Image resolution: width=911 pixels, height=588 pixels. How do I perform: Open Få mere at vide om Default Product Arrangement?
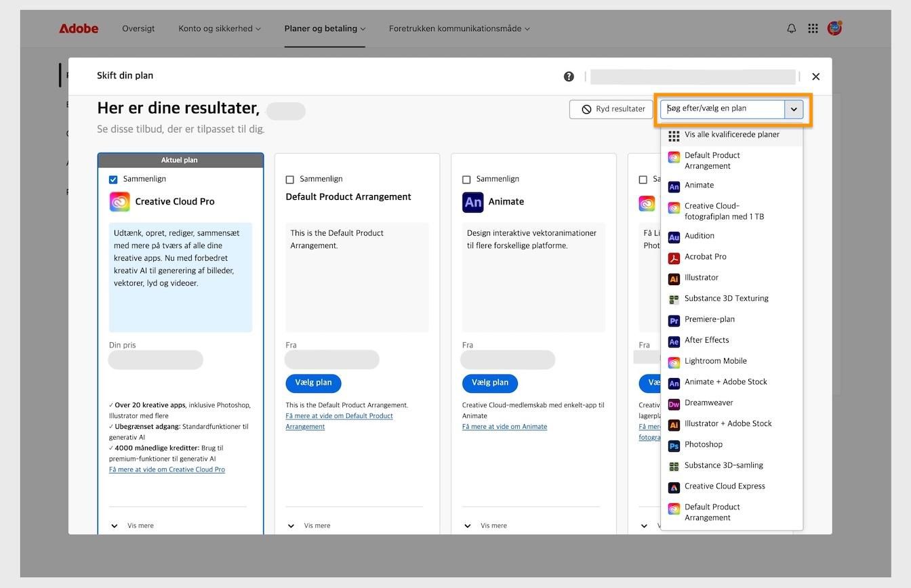[x=339, y=421]
